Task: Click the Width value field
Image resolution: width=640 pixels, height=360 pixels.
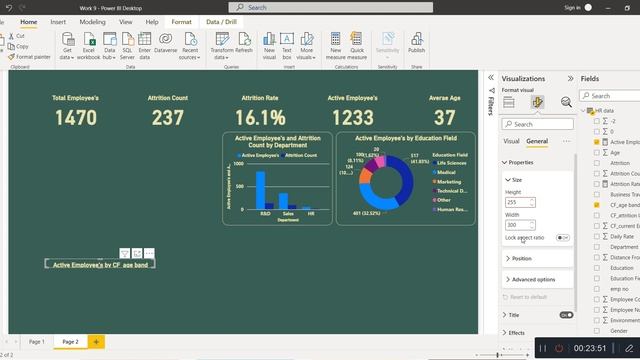Action: pos(520,225)
